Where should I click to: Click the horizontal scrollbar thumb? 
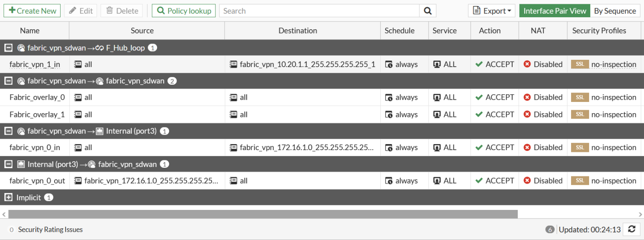(263, 214)
